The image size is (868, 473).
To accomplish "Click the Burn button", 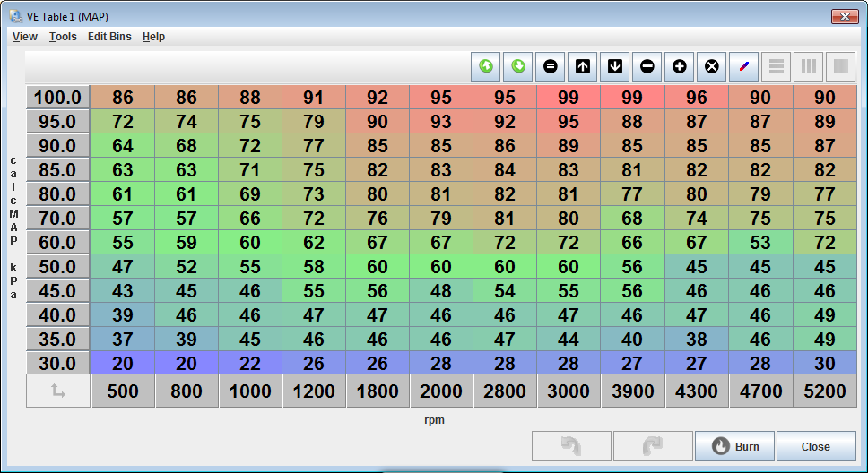I will (x=733, y=446).
